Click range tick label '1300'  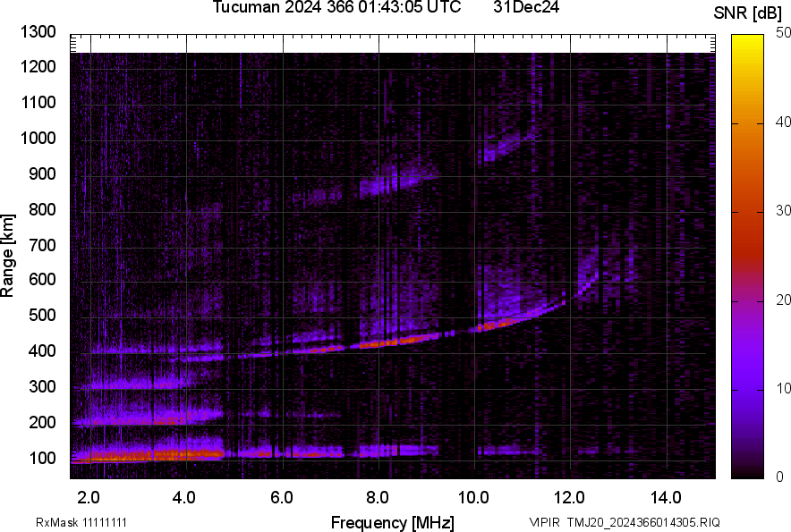[x=38, y=32]
